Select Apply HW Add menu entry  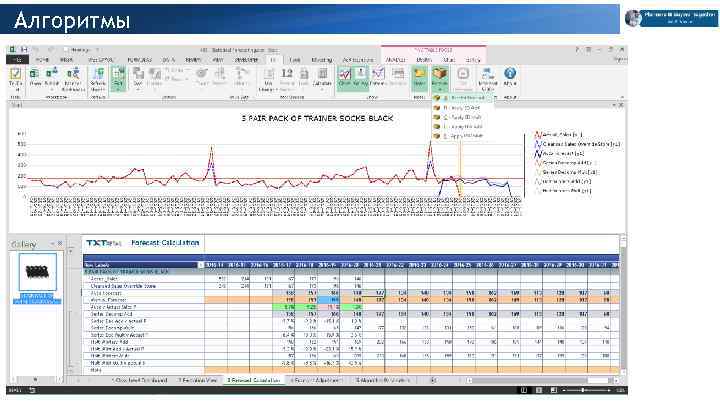coord(461,127)
